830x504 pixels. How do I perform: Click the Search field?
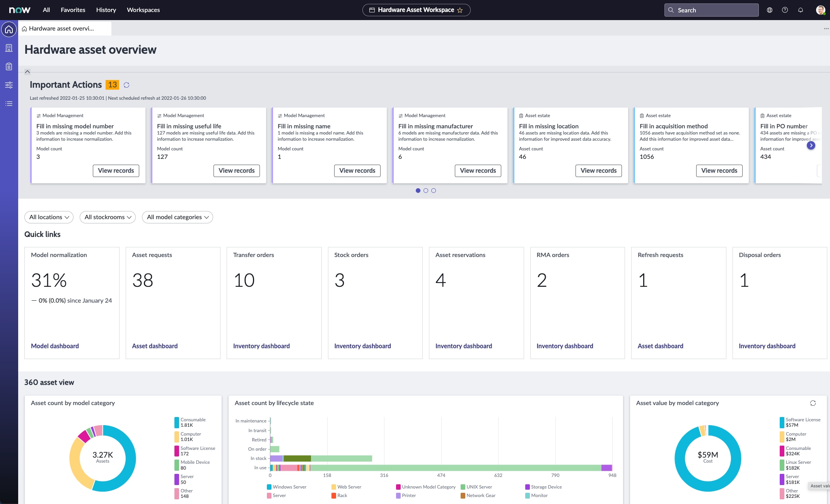[x=712, y=10]
